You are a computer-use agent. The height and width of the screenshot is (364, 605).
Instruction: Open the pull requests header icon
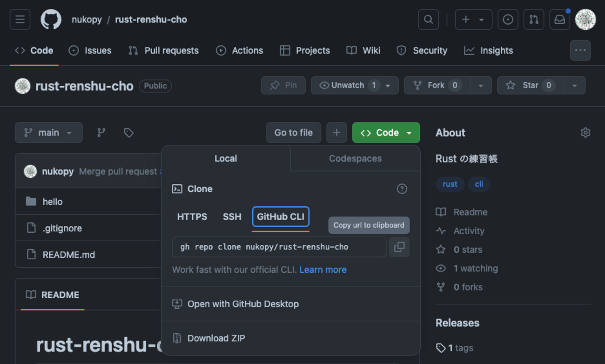point(534,20)
